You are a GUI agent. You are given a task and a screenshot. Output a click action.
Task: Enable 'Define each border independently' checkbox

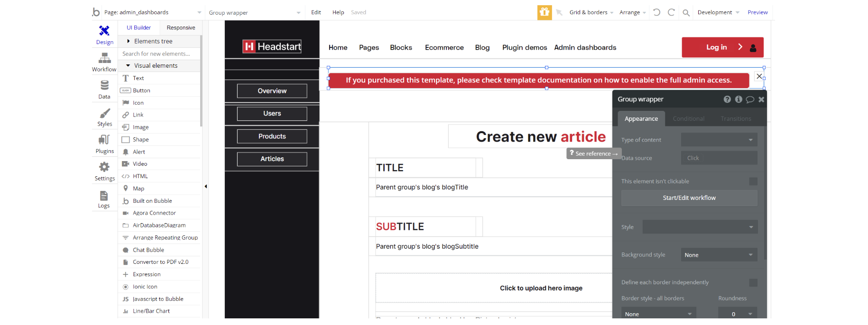point(753,282)
